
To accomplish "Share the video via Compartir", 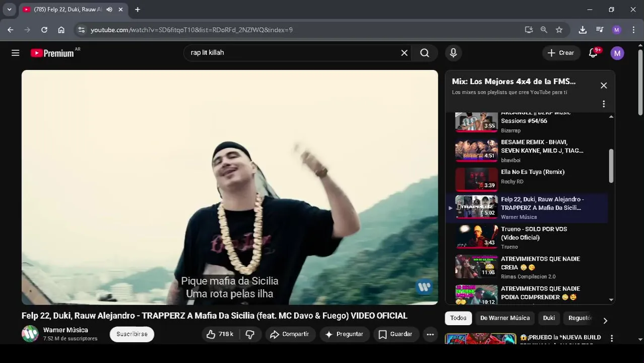I will [x=289, y=334].
